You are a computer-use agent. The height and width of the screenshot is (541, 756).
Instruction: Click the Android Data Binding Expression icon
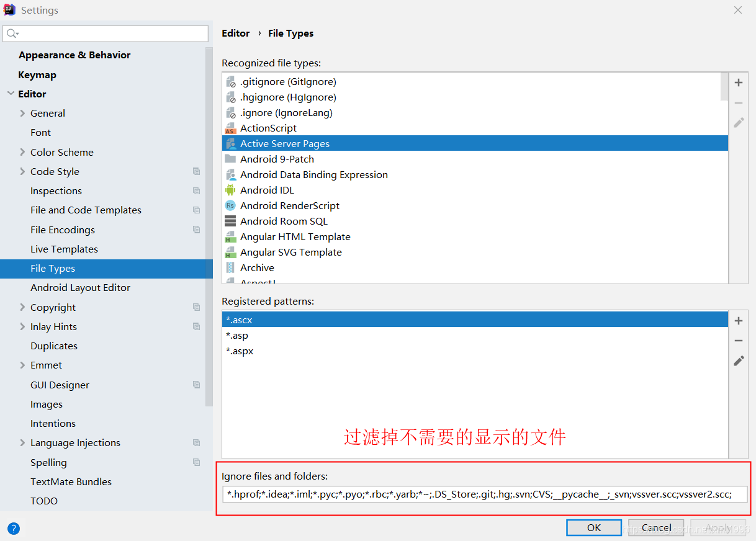coord(230,174)
